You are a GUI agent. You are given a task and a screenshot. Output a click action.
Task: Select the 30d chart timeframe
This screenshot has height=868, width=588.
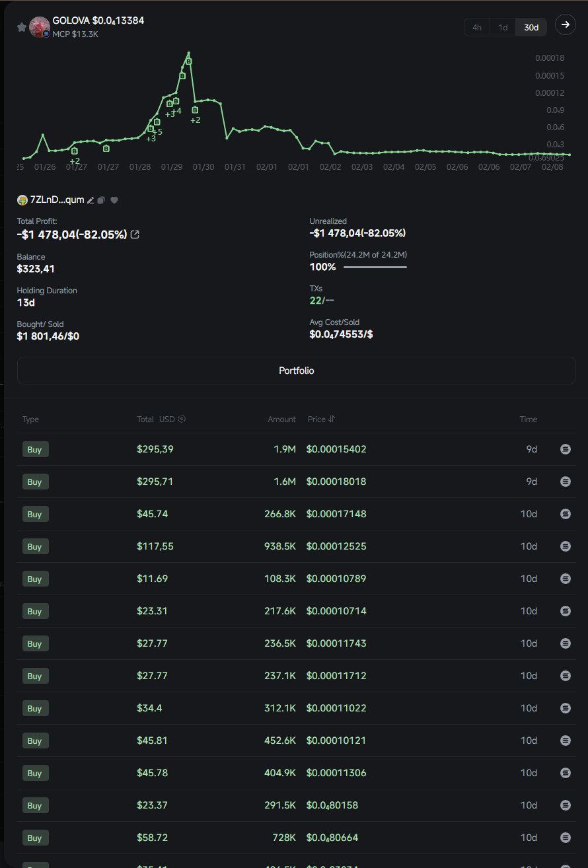[531, 28]
